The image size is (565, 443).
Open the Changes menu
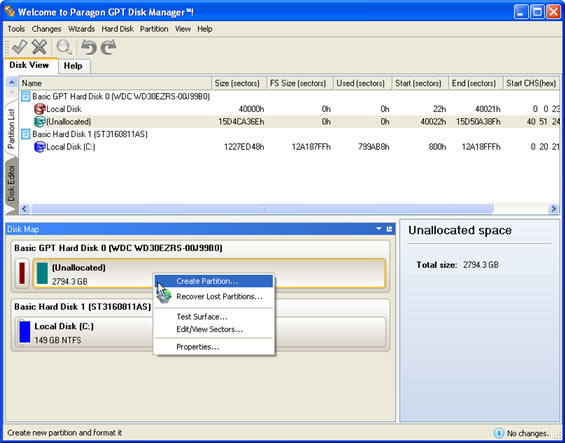tap(46, 29)
